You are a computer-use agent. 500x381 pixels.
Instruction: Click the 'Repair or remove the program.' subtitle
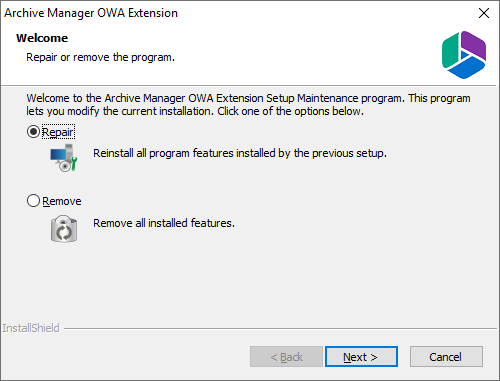coord(100,57)
